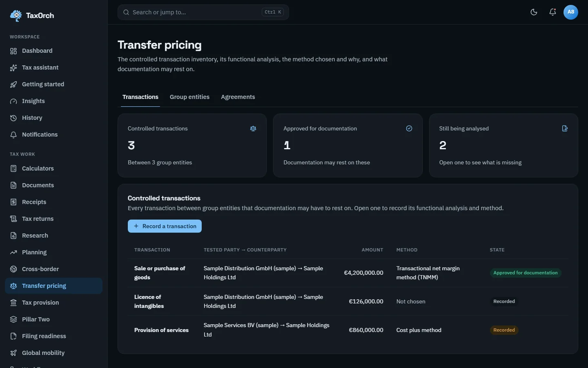Viewport: 588px width, 368px height.
Task: Open the Research icon
Action: click(x=13, y=236)
